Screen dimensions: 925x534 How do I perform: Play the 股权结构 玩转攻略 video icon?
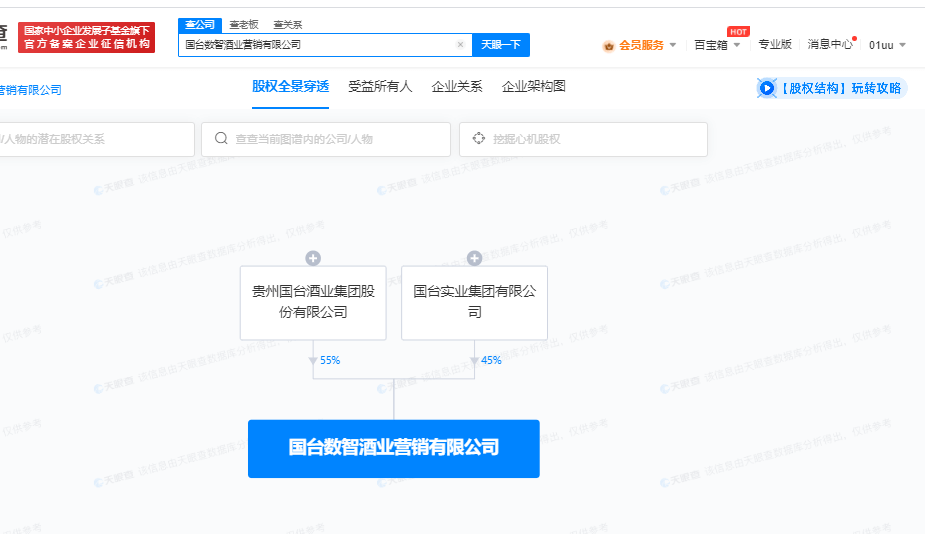click(767, 89)
